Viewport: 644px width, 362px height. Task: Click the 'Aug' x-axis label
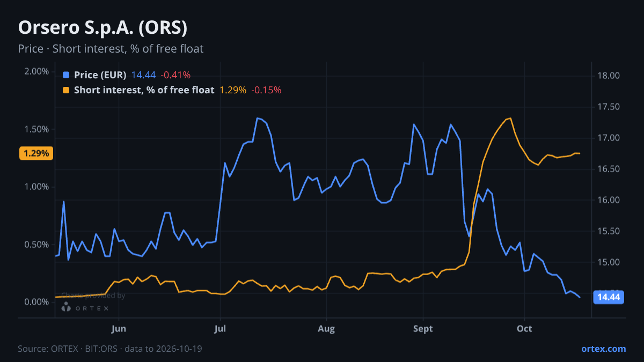[326, 328]
